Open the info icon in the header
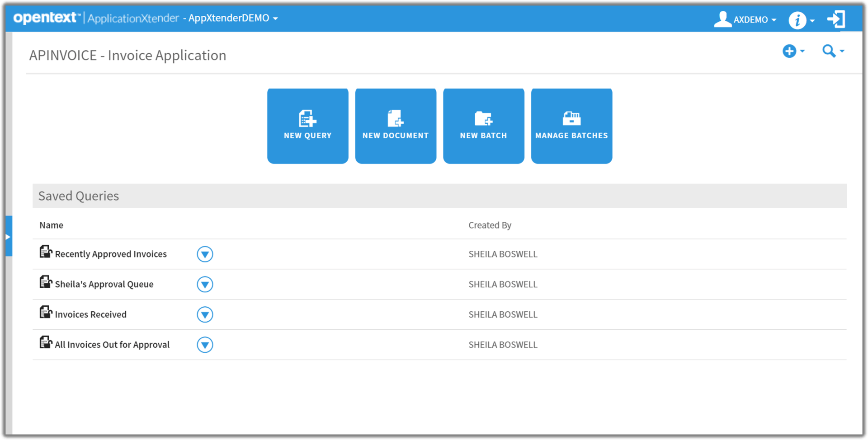This screenshot has width=868, height=440. click(x=797, y=20)
